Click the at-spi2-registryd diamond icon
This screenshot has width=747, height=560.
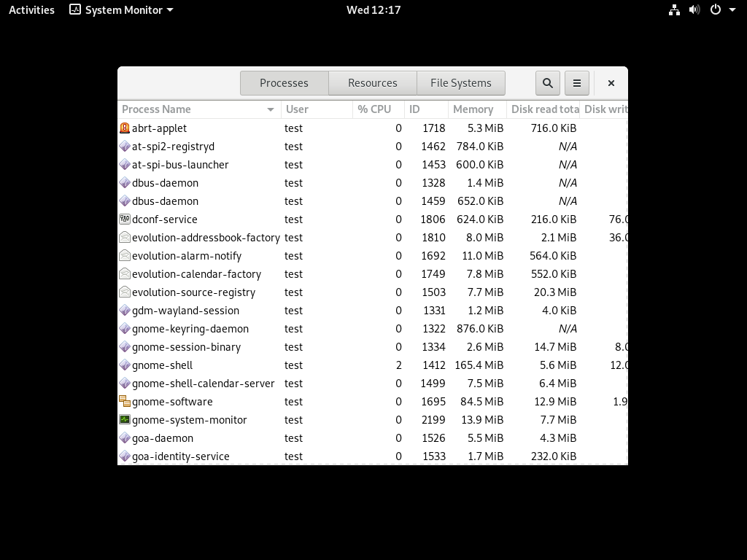(124, 146)
